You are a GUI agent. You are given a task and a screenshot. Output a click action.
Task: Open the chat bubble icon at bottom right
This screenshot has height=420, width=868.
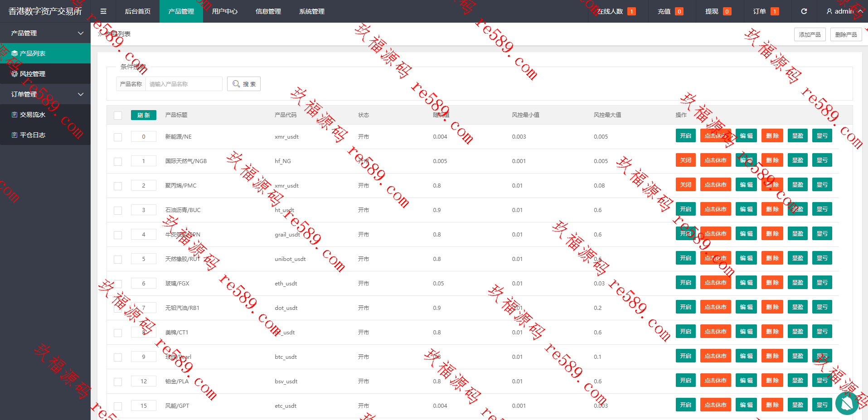pos(847,403)
